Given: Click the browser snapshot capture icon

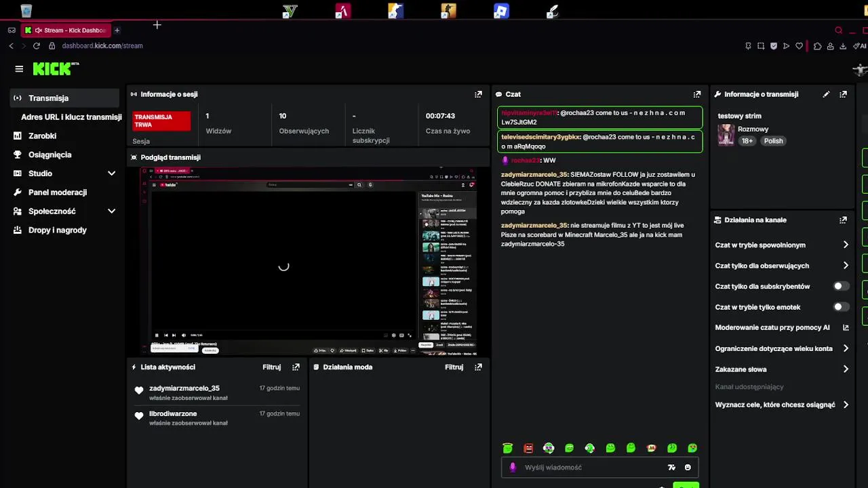Looking at the screenshot, I should pos(761,46).
